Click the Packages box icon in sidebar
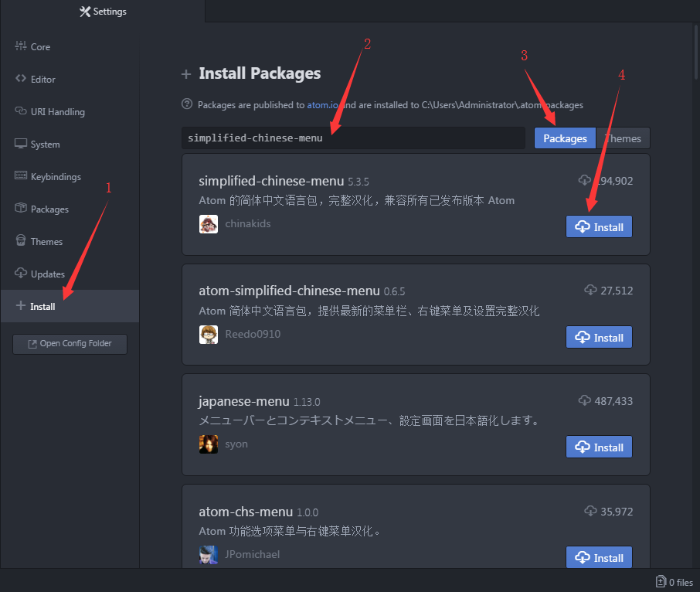This screenshot has width=700, height=592. coord(21,208)
